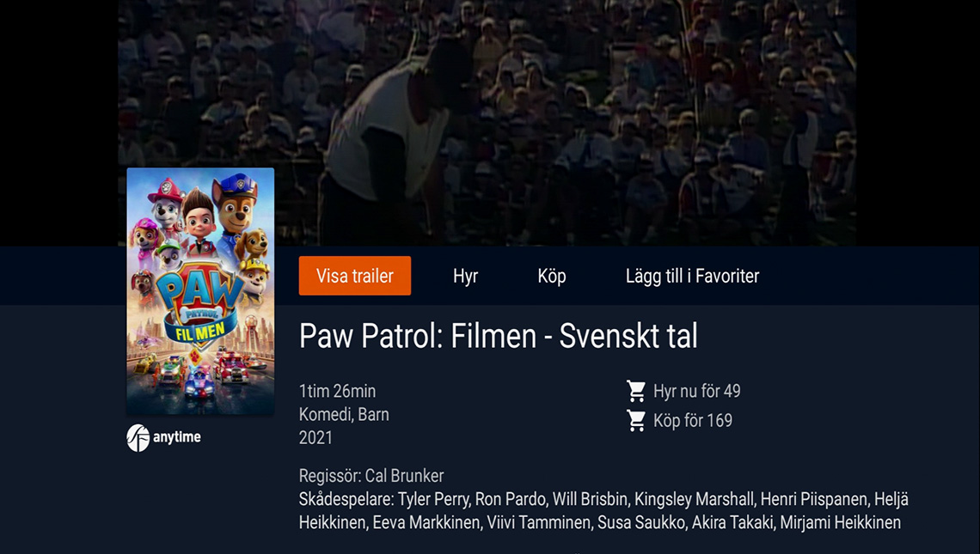Click the anytime brand text

point(177,437)
